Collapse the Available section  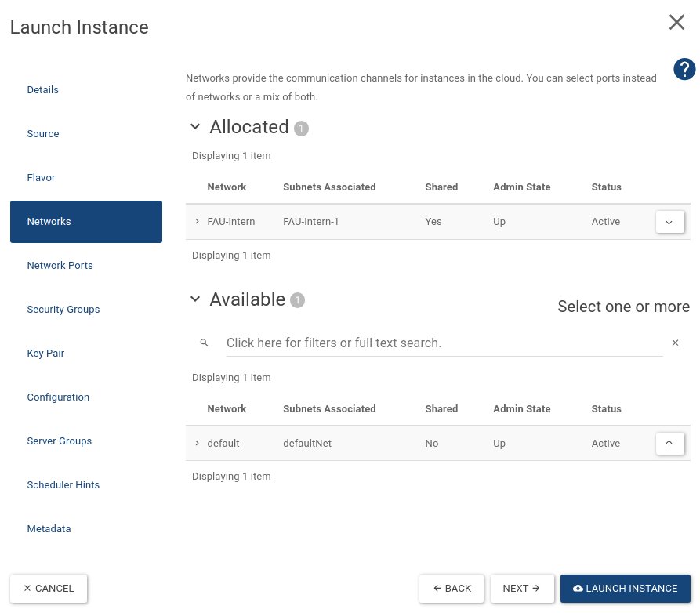[x=195, y=299]
